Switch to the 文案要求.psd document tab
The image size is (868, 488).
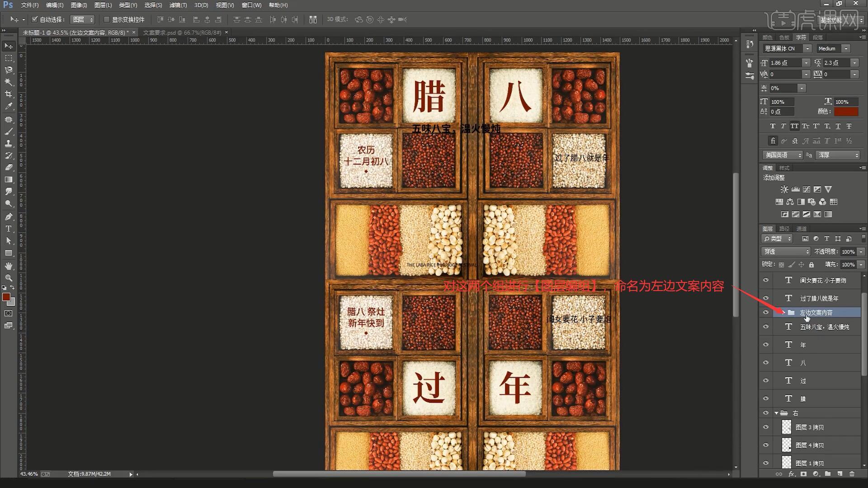point(182,33)
